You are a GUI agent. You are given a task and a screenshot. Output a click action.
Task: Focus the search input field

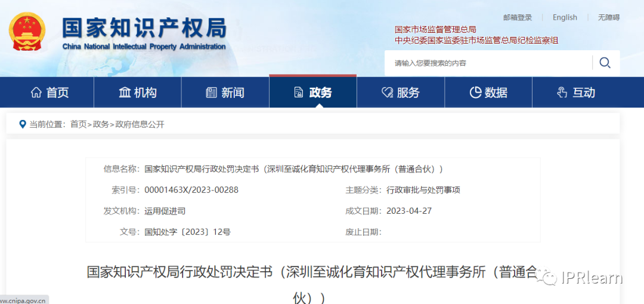[489, 63]
